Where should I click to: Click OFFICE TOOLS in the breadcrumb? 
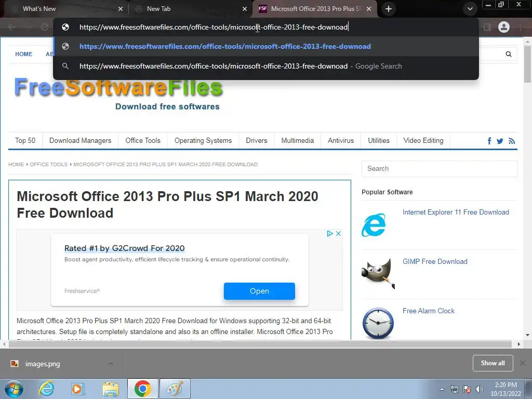(48, 164)
